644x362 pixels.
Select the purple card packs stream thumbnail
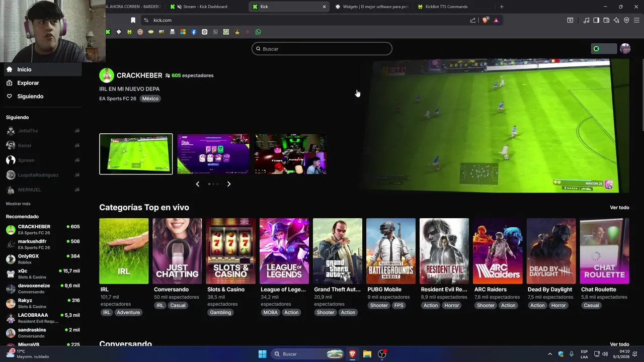click(x=213, y=154)
